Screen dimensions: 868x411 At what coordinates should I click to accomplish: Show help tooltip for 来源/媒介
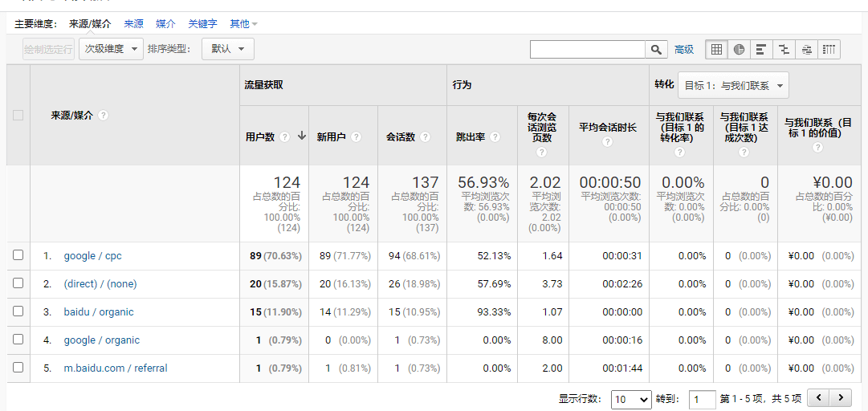coord(103,116)
